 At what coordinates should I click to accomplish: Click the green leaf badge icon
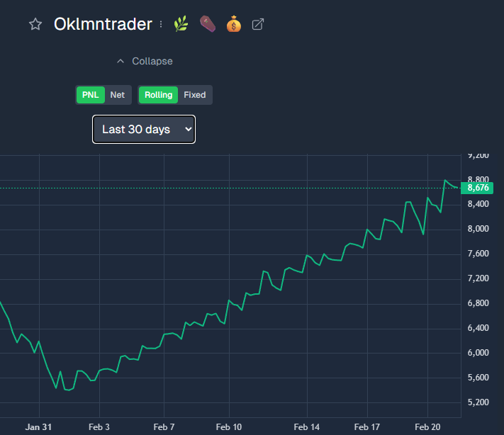(181, 24)
